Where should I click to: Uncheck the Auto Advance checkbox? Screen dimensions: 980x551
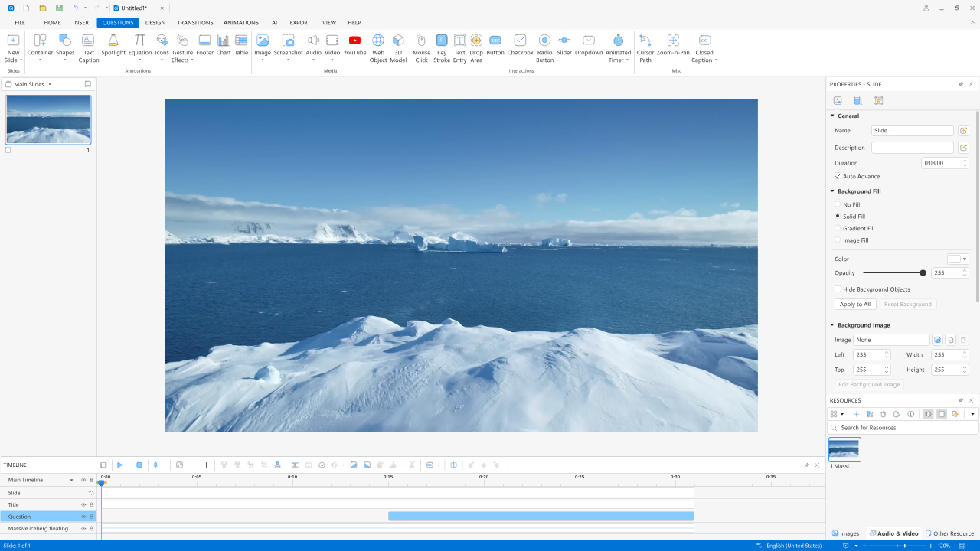838,177
